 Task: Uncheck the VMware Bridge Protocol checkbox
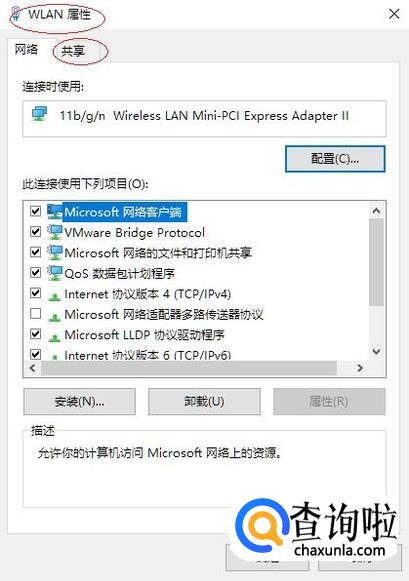point(36,232)
